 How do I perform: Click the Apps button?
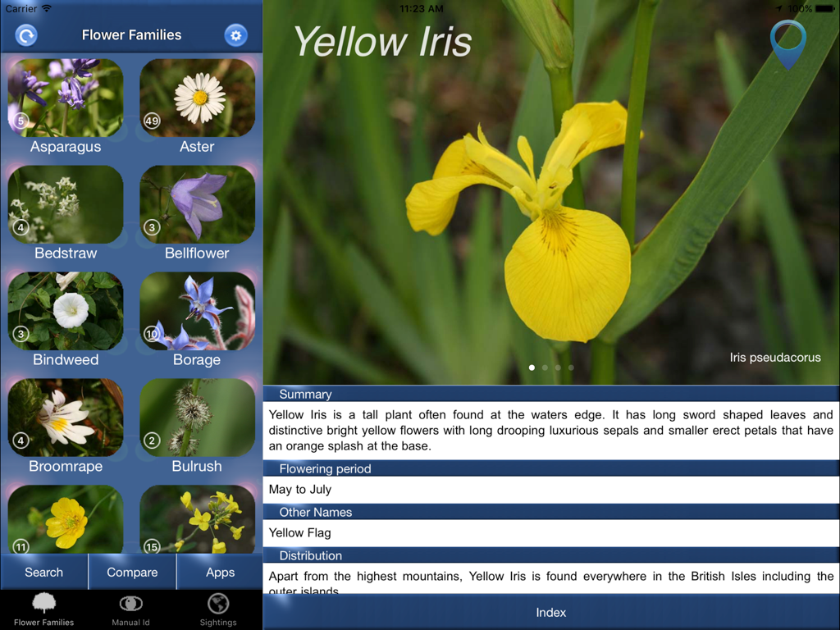point(220,572)
